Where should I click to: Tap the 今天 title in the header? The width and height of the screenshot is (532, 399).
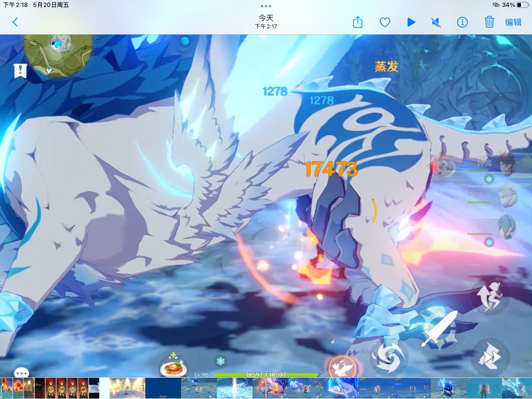(266, 18)
